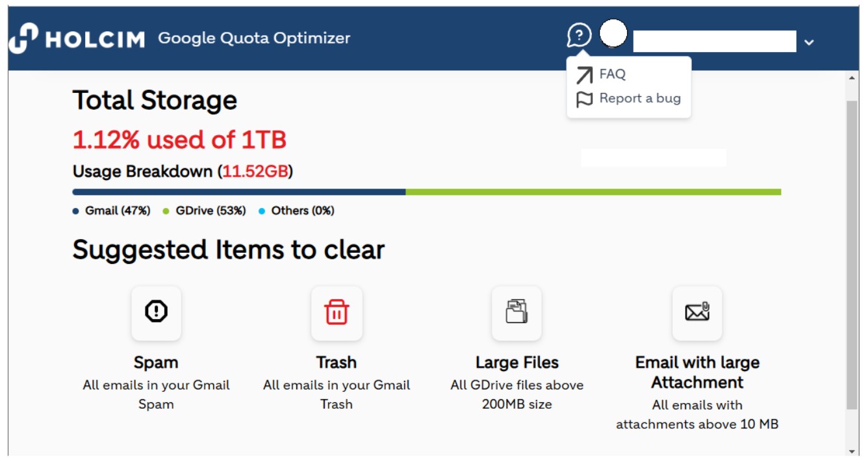Click the Trash heading link

click(337, 362)
